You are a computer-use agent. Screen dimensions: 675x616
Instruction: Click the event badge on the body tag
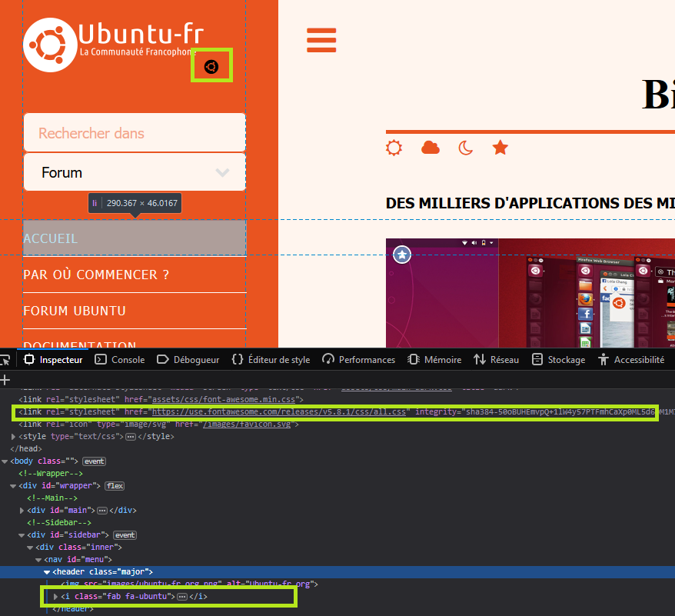pos(94,461)
